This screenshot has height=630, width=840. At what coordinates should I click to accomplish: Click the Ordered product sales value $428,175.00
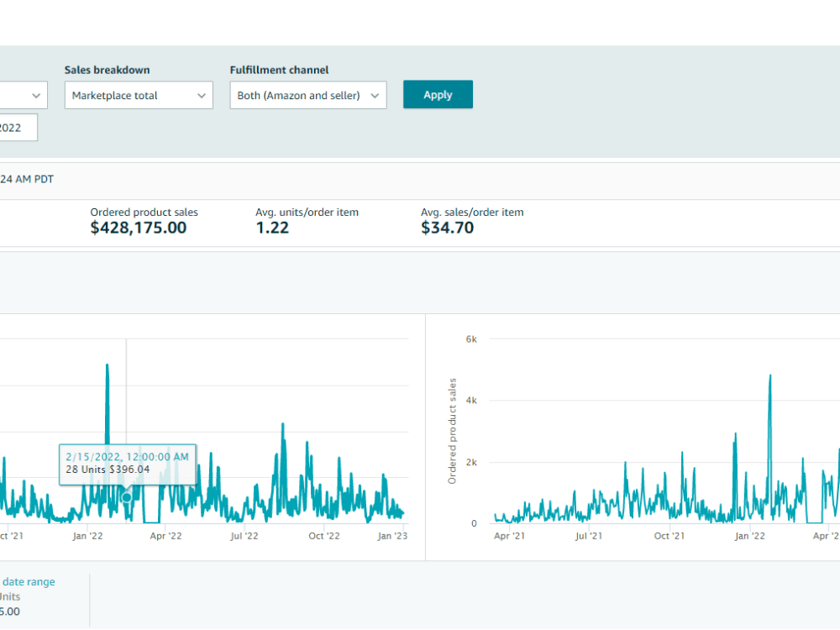[x=139, y=228]
